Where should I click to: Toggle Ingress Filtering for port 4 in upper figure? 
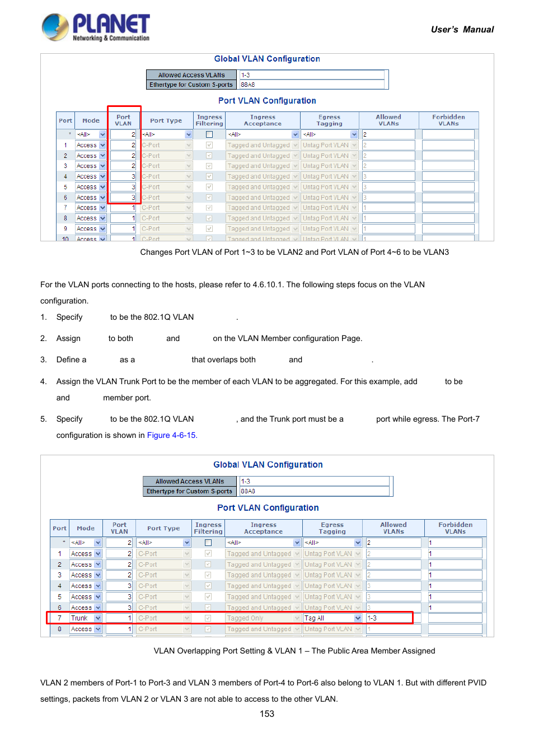click(209, 176)
